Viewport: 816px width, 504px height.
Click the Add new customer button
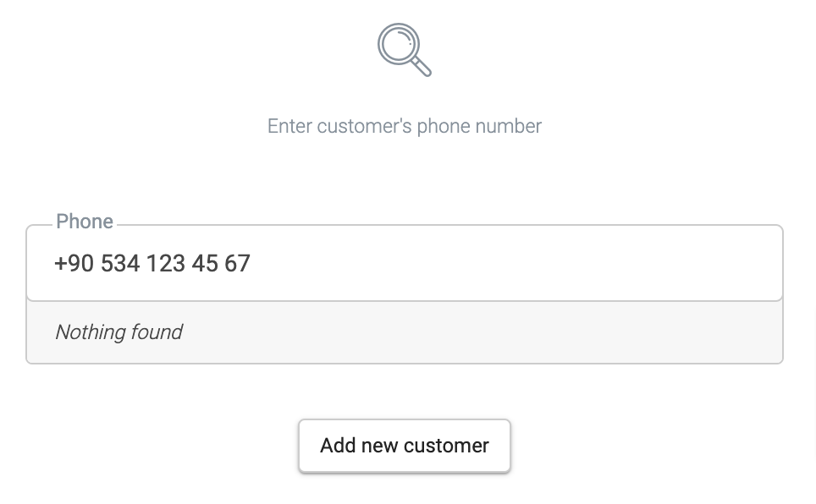tap(404, 446)
